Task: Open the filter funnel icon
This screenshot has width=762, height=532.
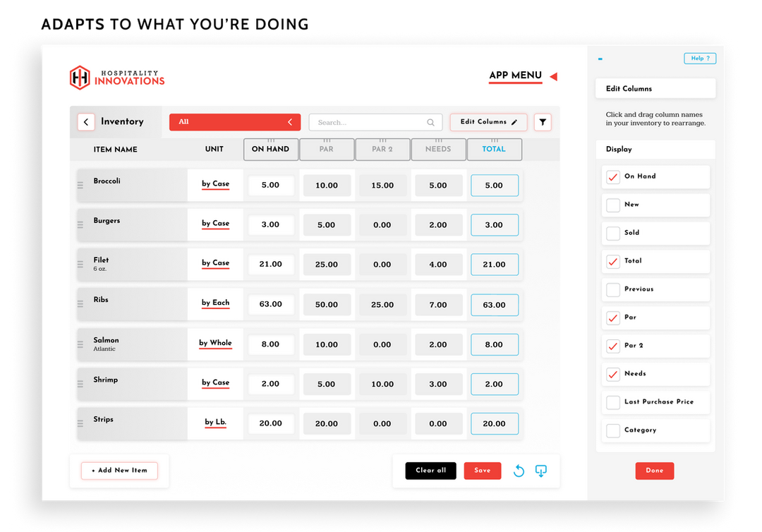Action: [x=543, y=122]
